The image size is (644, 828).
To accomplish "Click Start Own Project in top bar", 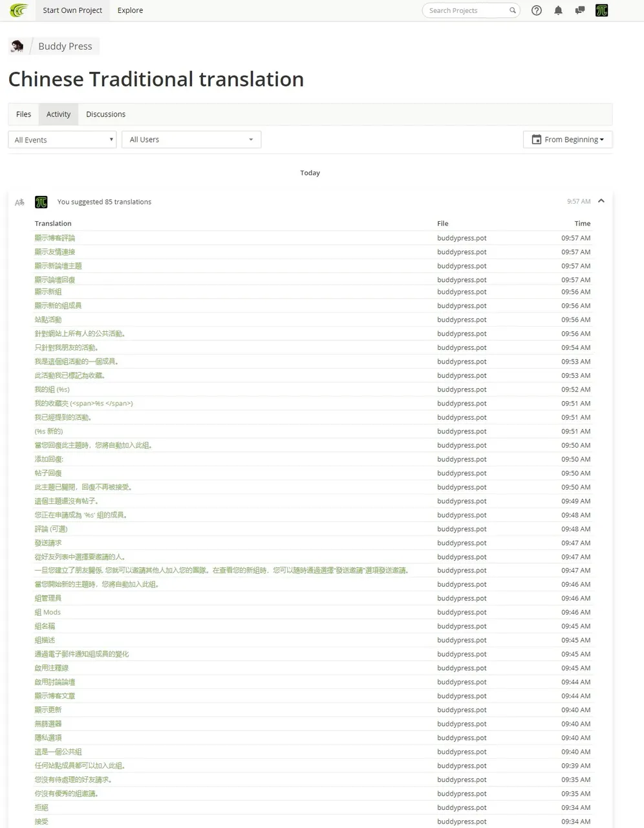I will (x=72, y=10).
